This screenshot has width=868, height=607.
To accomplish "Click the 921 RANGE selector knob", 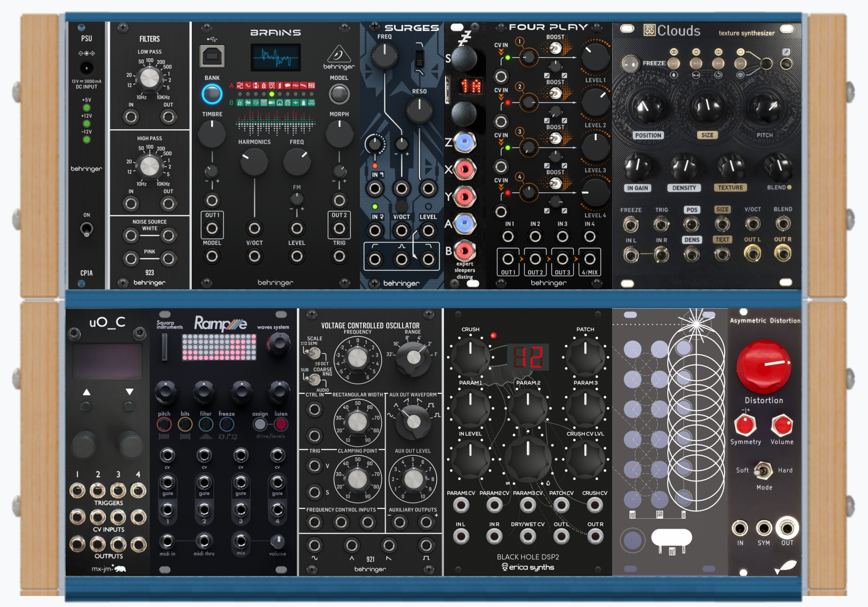I will [414, 358].
